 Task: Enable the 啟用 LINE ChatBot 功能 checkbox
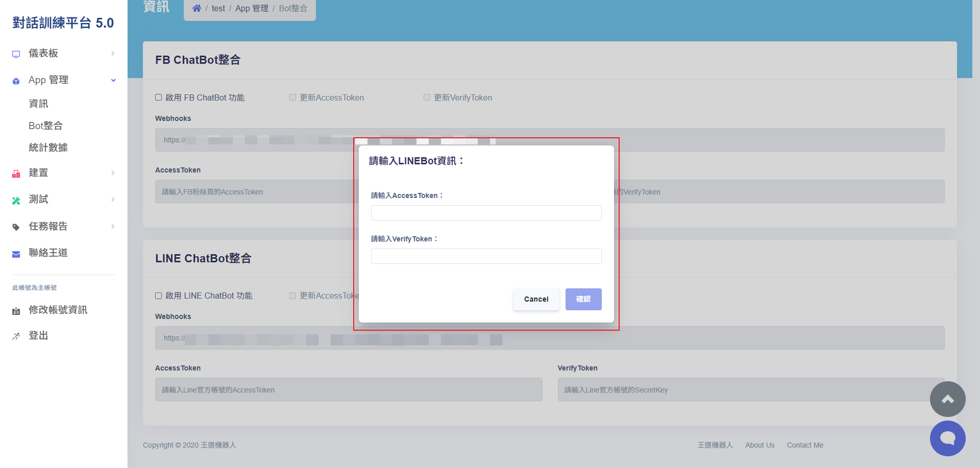coord(159,295)
